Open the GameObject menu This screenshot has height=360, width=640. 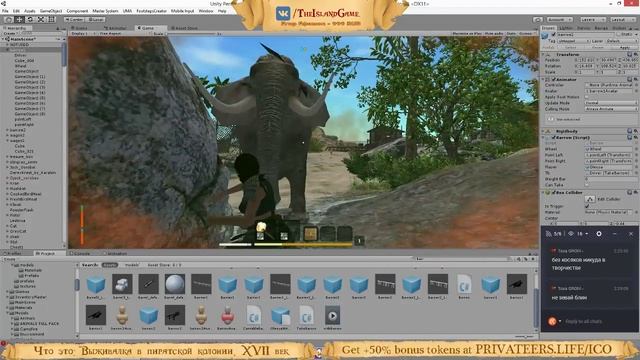51,11
